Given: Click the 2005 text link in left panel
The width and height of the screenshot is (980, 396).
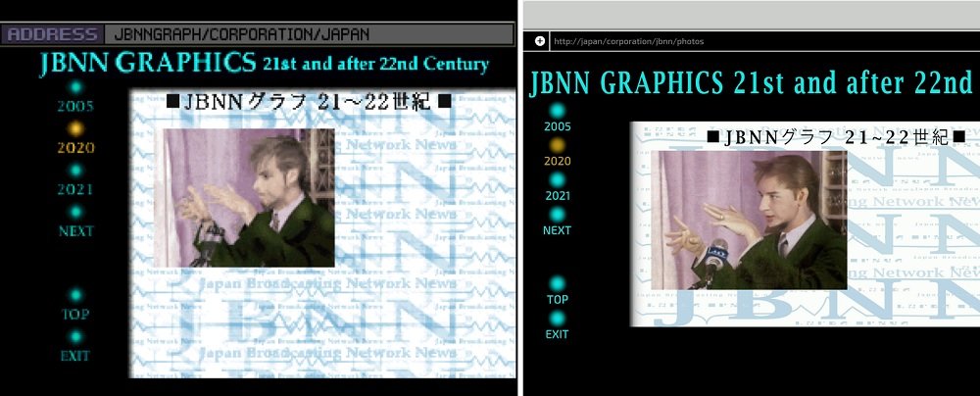Looking at the screenshot, I should tap(75, 107).
